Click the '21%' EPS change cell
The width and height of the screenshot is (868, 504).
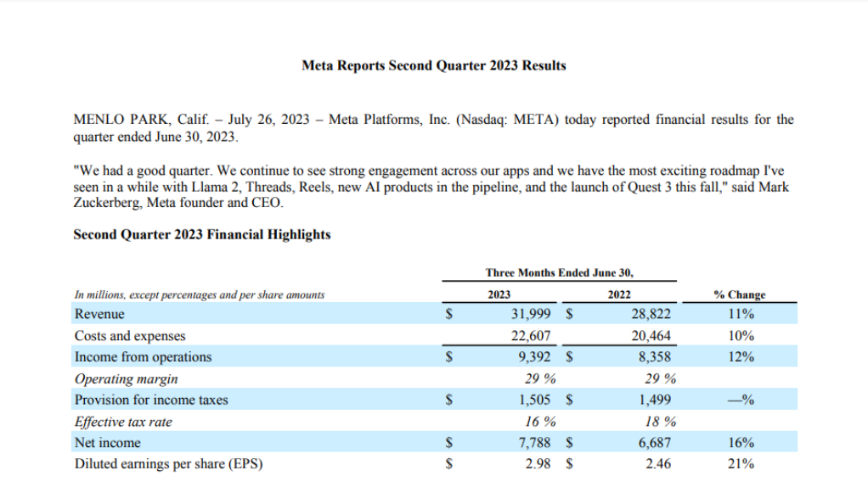[x=741, y=463]
